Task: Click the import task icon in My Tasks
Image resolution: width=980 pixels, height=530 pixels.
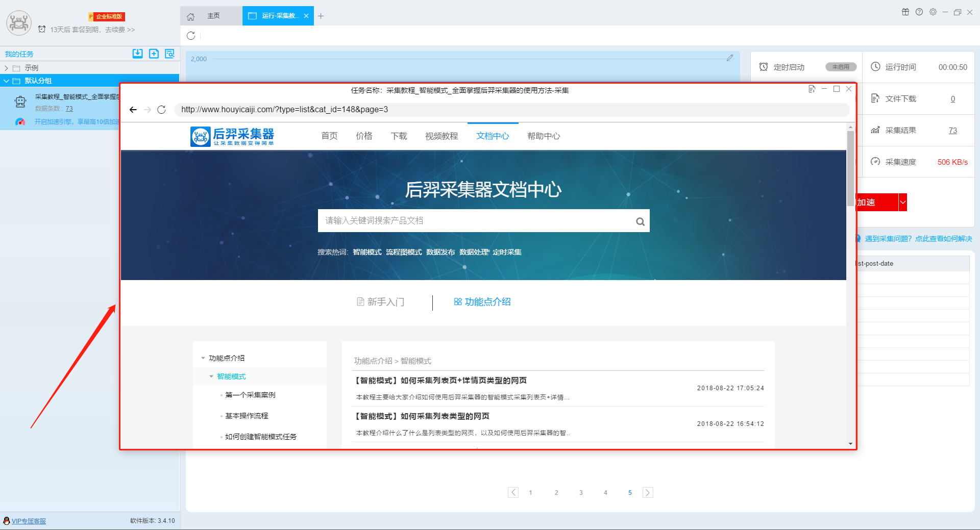Action: coord(137,54)
